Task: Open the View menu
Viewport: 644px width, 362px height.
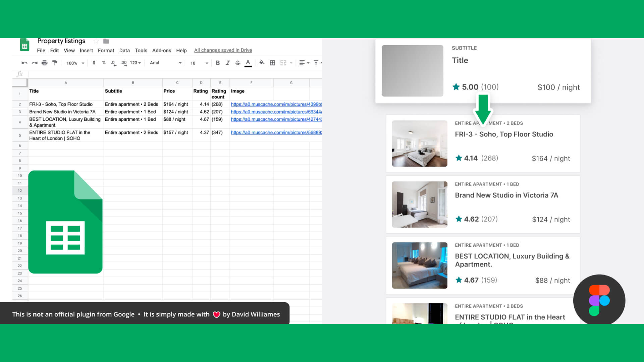Action: [69, 50]
